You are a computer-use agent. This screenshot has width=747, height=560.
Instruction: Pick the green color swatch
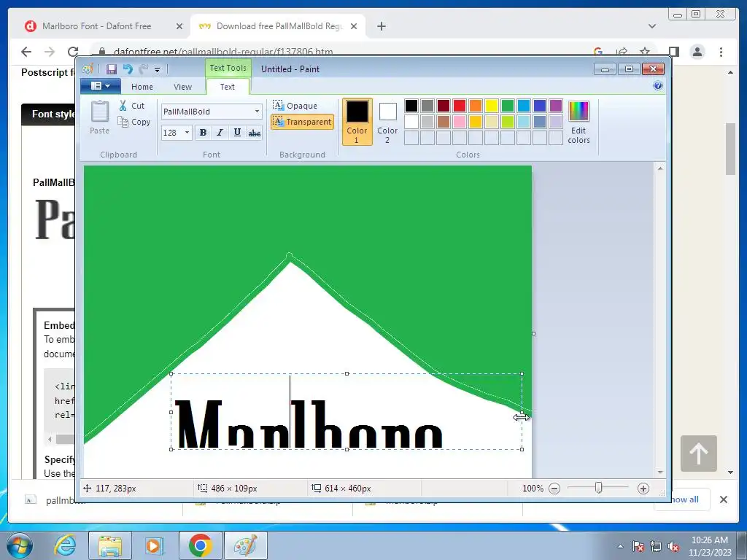(508, 106)
